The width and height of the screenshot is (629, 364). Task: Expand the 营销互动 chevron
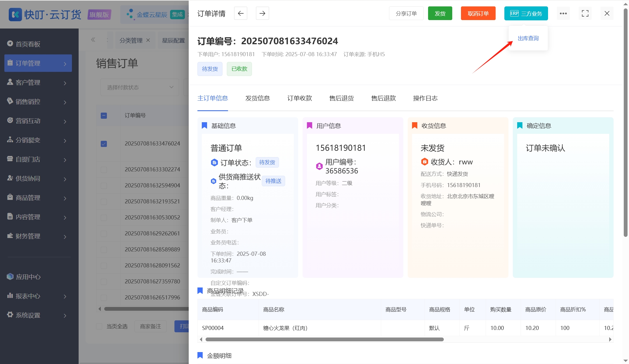65,121
